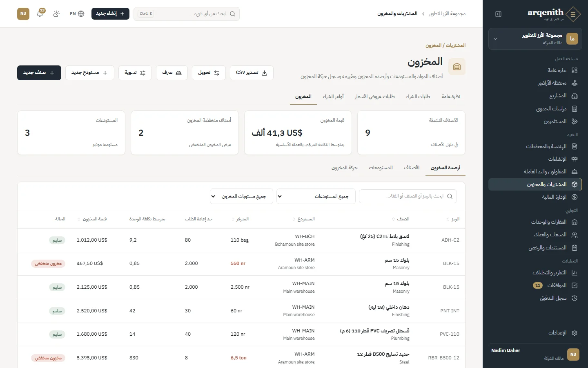
Task: Switch to the طلبات عروض الأسعار tab
Action: [375, 96]
